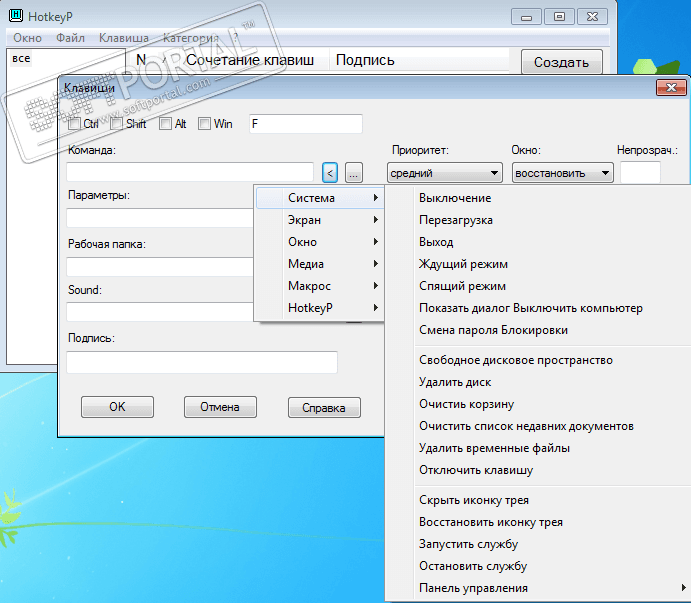Expand the HotkeyP submenu
This screenshot has height=603, width=691.
point(320,308)
